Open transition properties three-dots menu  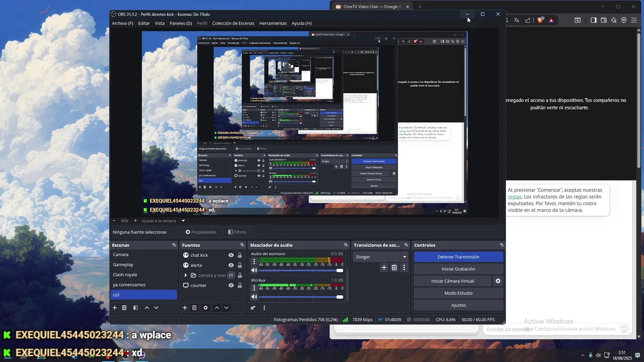pos(404,267)
